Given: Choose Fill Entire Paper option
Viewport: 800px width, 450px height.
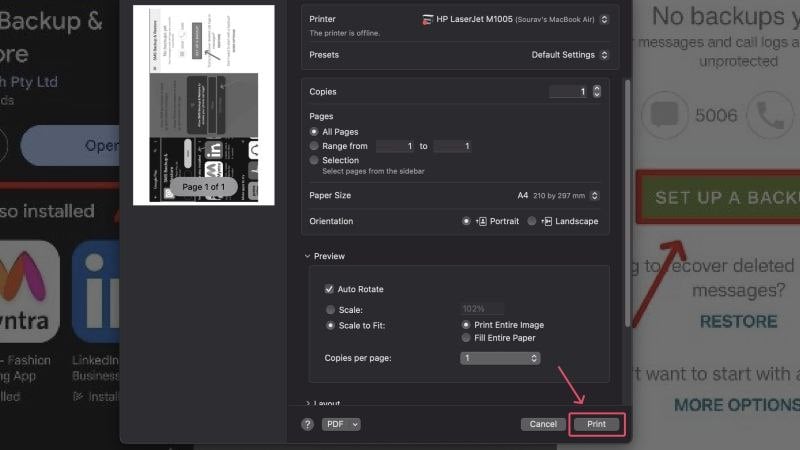Looking at the screenshot, I should (x=466, y=338).
